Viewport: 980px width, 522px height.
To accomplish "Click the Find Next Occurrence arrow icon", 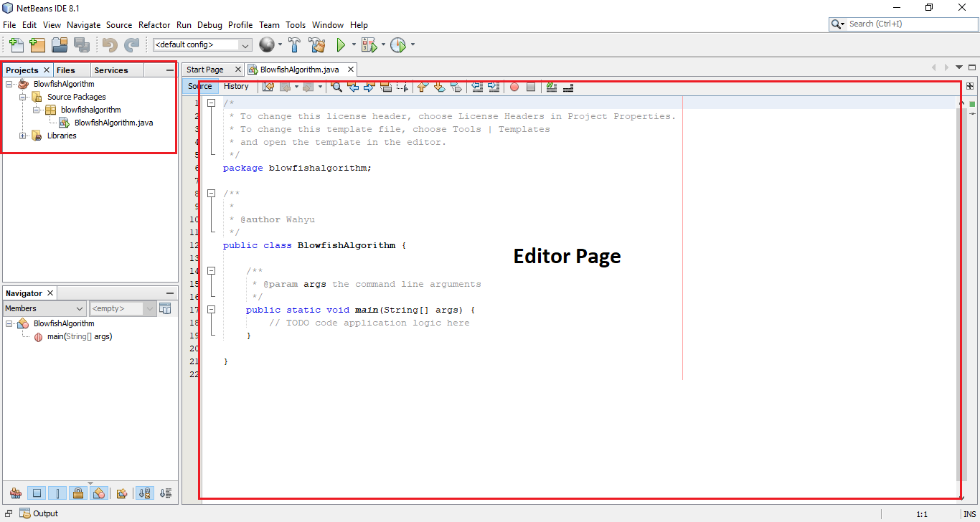I will coord(369,87).
